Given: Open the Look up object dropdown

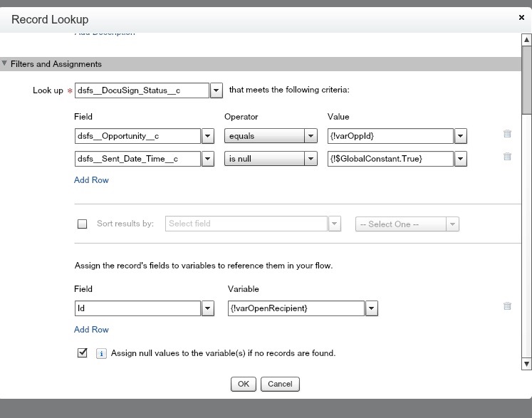Looking at the screenshot, I should (x=217, y=90).
